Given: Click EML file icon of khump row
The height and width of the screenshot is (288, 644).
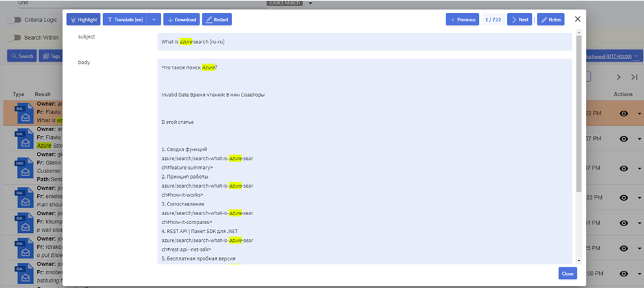Looking at the screenshot, I should tap(25, 223).
